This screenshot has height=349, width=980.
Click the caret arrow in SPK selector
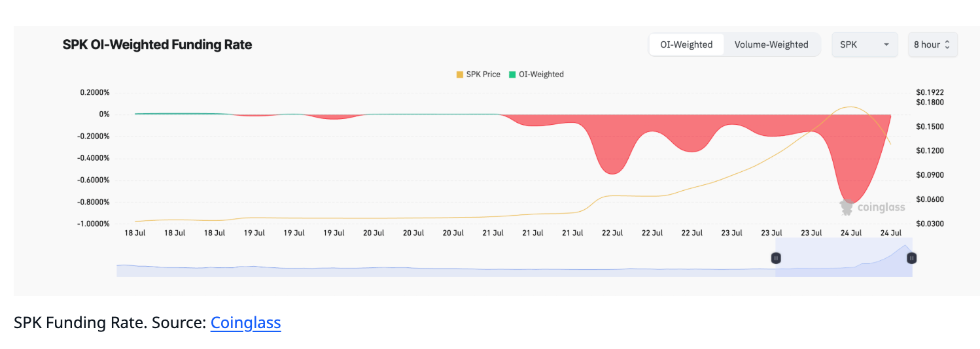point(886,45)
